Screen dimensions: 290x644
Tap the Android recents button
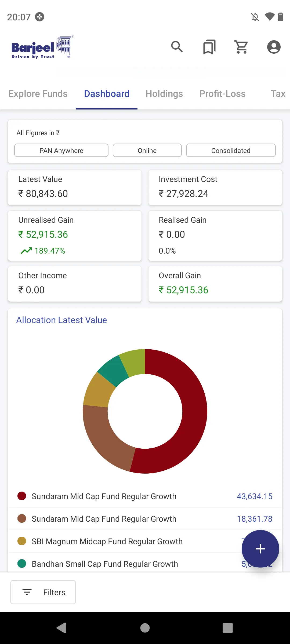click(228, 628)
